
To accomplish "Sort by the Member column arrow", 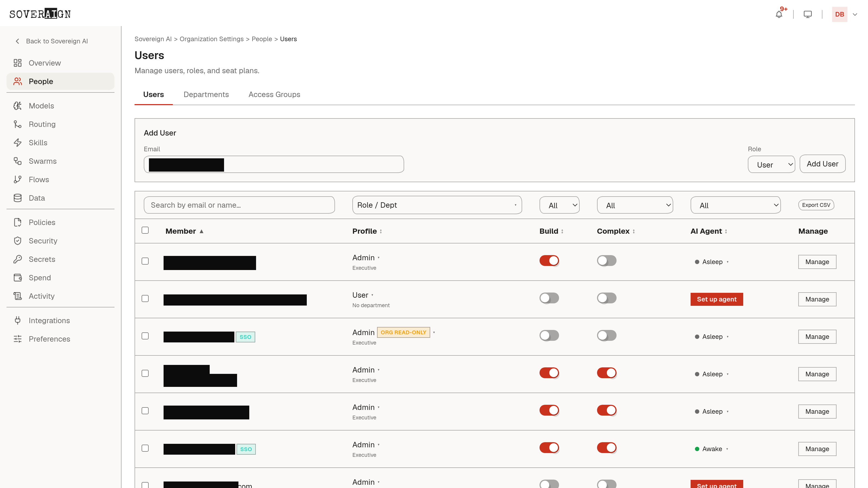I will 202,231.
